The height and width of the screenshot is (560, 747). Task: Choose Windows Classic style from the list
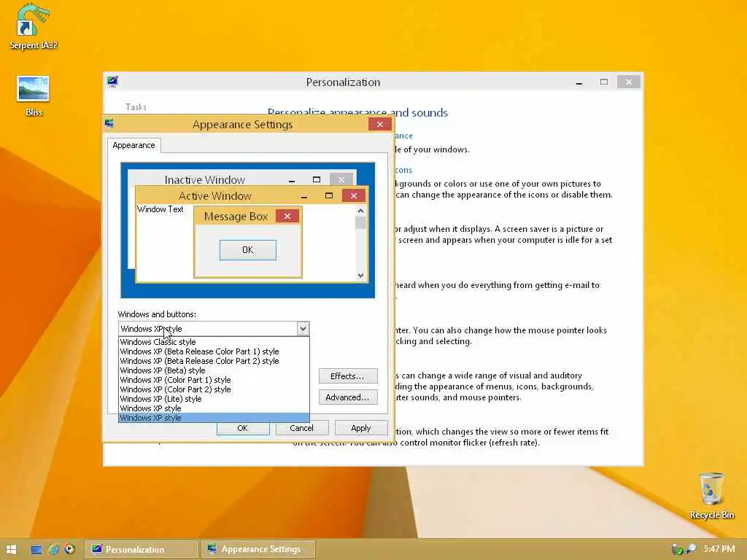tap(214, 342)
